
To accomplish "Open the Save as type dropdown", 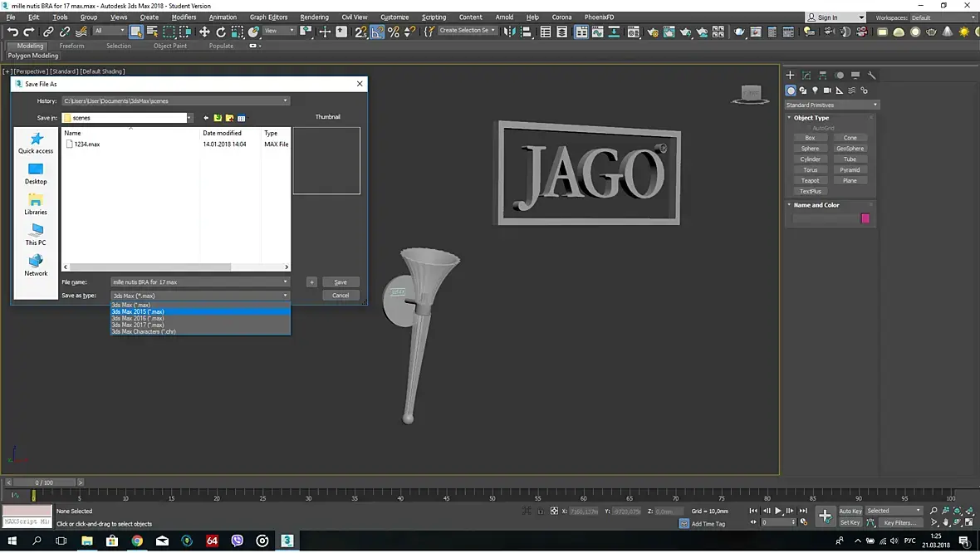I will click(285, 296).
